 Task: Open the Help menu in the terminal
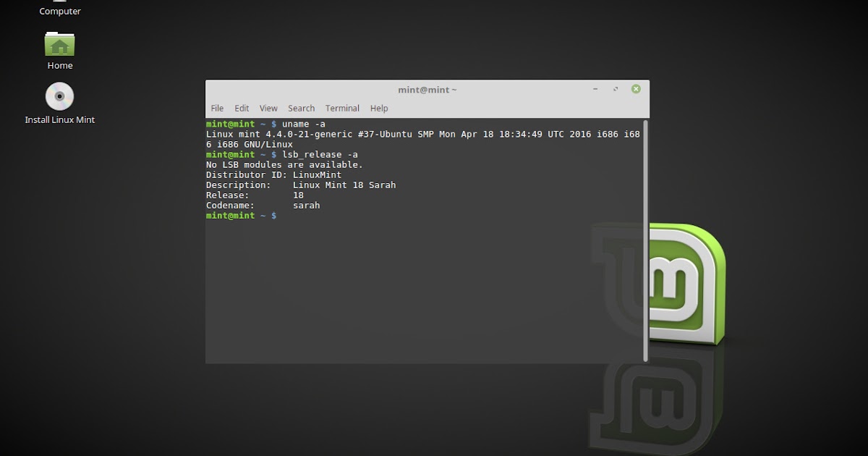(379, 108)
